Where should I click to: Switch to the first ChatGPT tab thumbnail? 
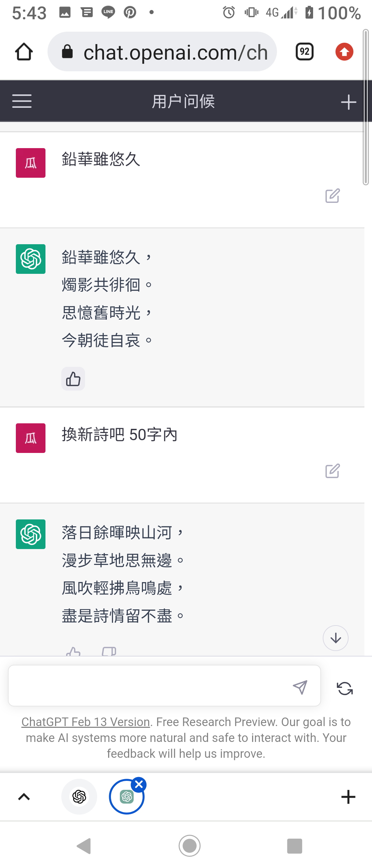pyautogui.click(x=79, y=797)
